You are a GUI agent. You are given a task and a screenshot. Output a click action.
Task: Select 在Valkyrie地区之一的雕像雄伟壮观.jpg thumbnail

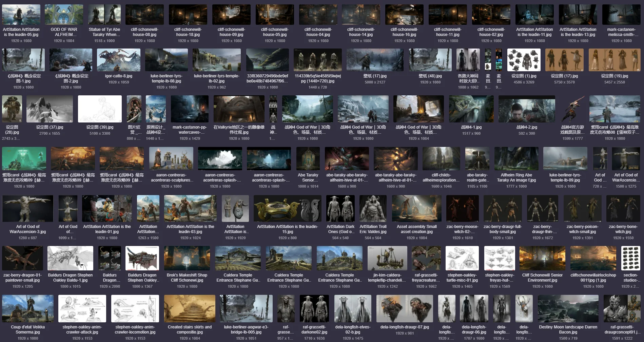click(239, 109)
